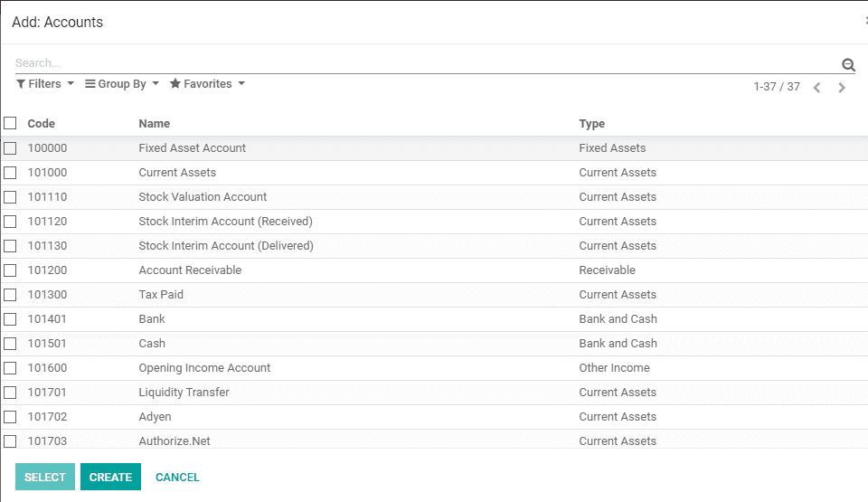Toggle the select-all checkbox in header
Viewport: 868px width, 502px height.
10,123
